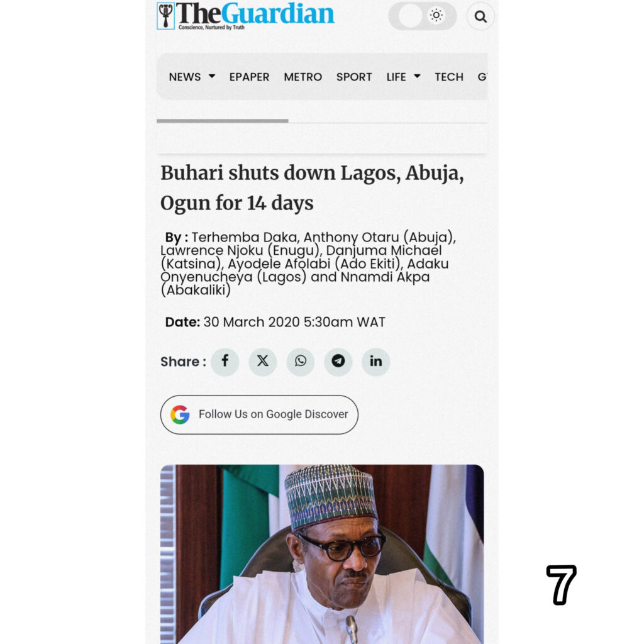Select the TECH menu item

coord(449,77)
